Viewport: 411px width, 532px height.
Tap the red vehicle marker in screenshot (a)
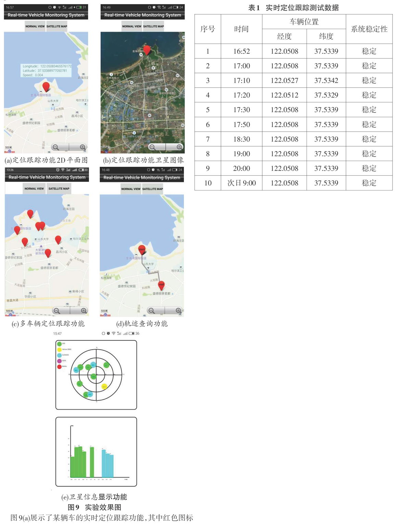pyautogui.click(x=46, y=87)
